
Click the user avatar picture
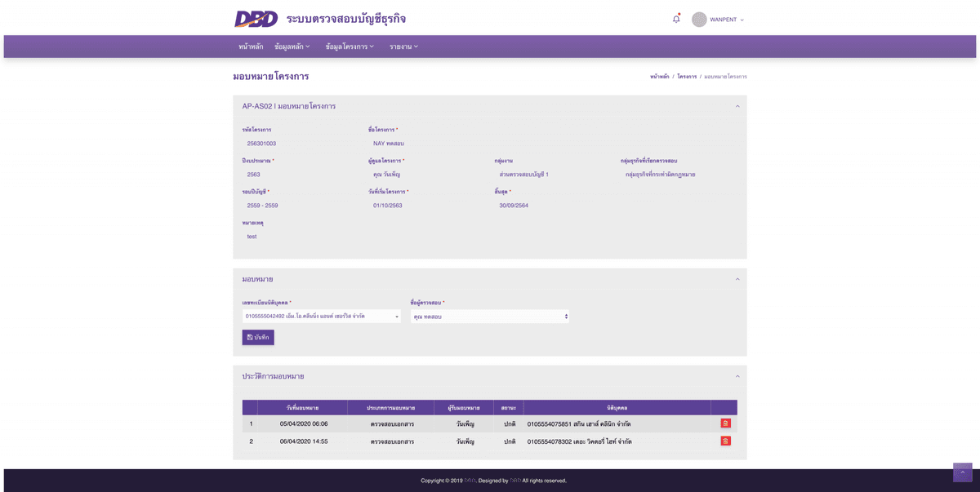point(699,20)
